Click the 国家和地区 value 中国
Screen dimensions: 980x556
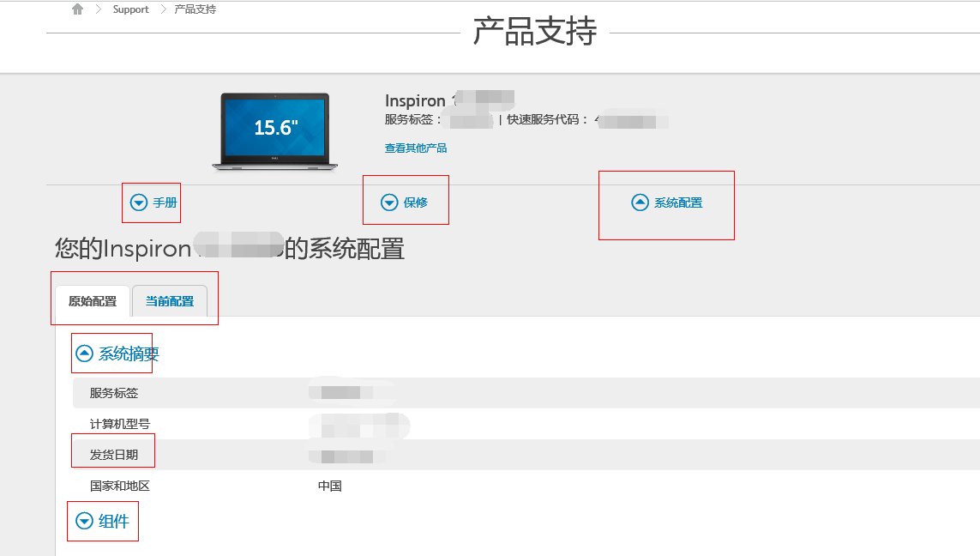pyautogui.click(x=328, y=485)
